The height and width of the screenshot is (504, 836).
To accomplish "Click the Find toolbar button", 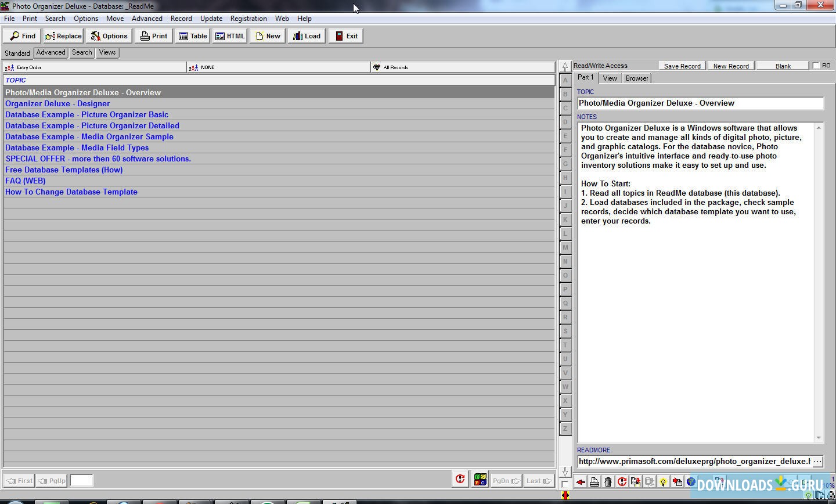I will [22, 36].
